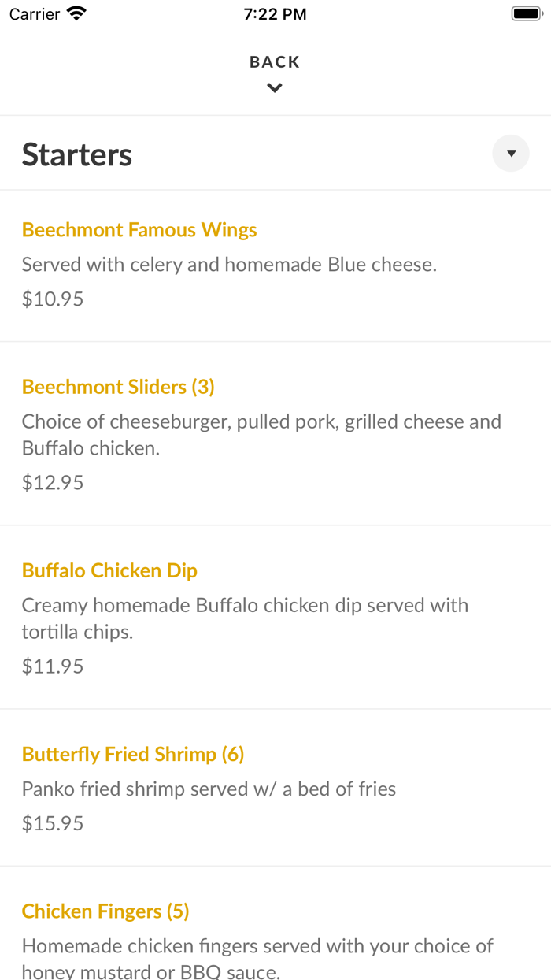Choose Buffalo Chicken Dip
The height and width of the screenshot is (980, 551).
click(x=109, y=570)
